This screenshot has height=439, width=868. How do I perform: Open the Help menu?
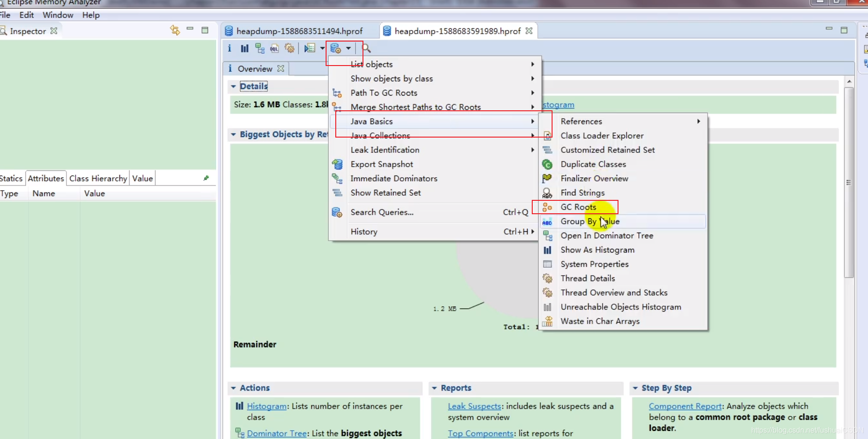coord(91,15)
